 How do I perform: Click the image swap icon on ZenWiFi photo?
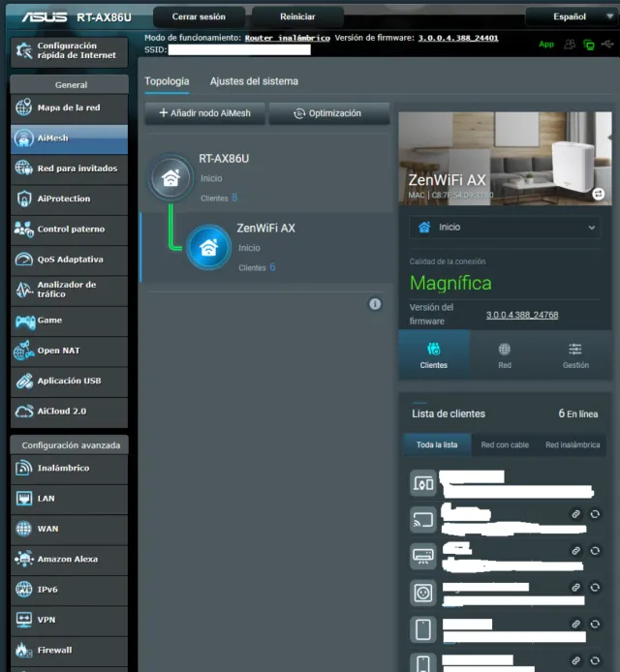pyautogui.click(x=599, y=194)
